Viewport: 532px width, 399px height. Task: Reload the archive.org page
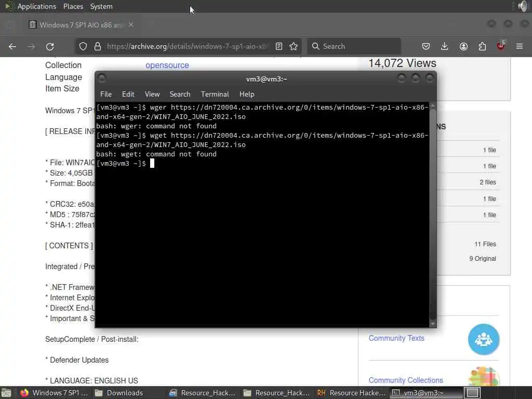50,46
